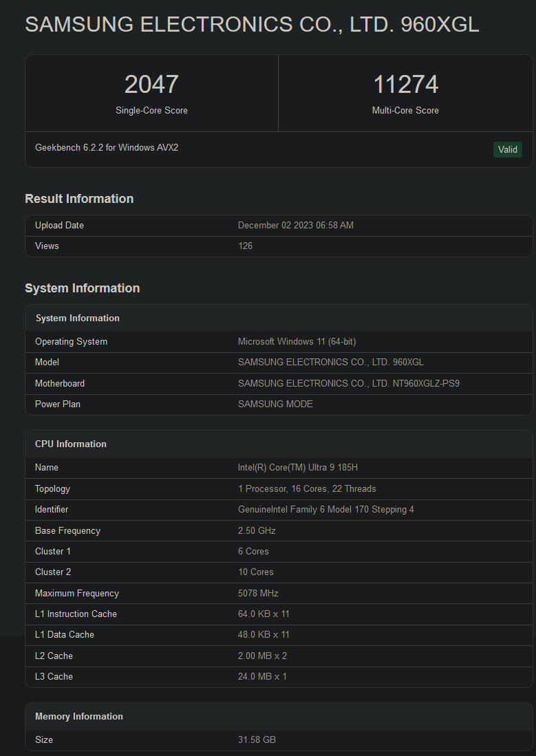Select motherboard value NT960XGLZ-PS9
The image size is (536, 756).
coord(349,383)
